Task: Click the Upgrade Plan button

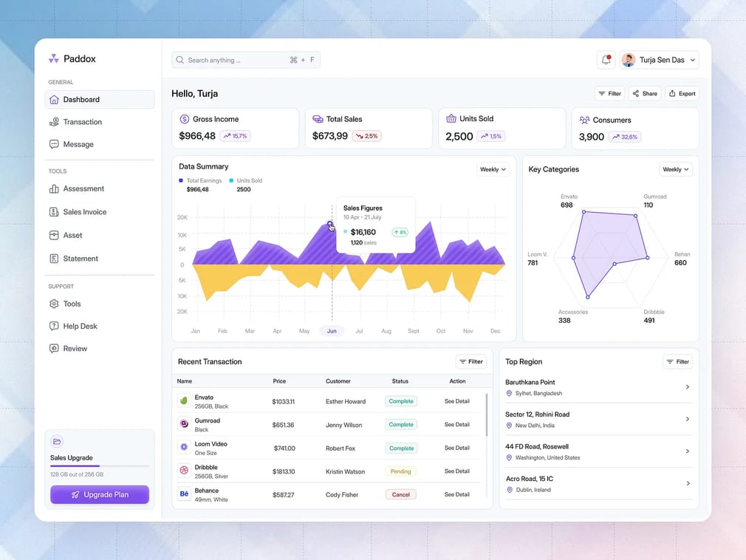Action: [100, 494]
